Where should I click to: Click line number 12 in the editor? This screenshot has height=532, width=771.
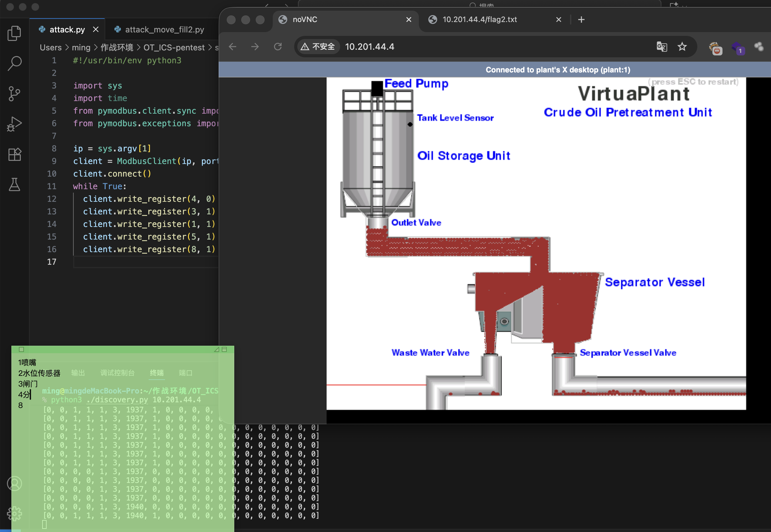pyautogui.click(x=51, y=199)
